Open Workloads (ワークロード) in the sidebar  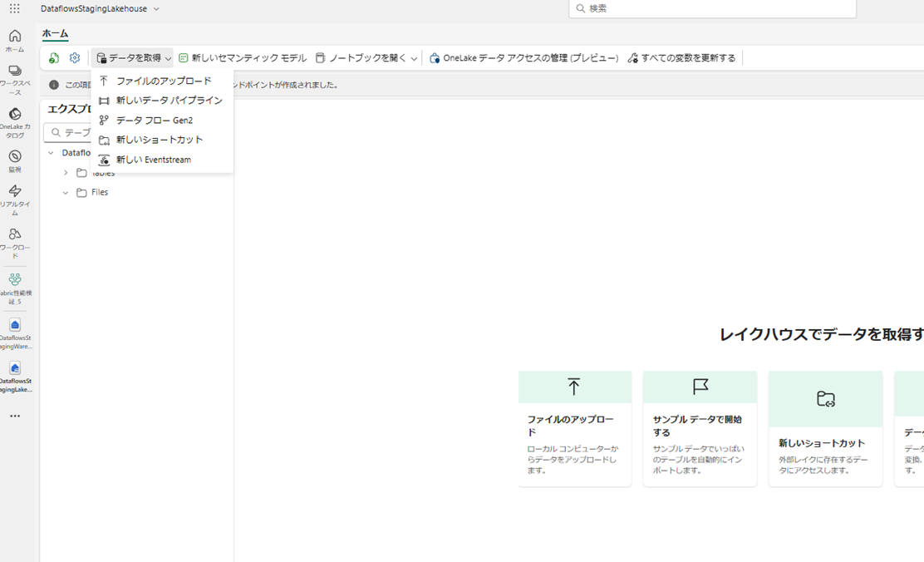point(15,243)
